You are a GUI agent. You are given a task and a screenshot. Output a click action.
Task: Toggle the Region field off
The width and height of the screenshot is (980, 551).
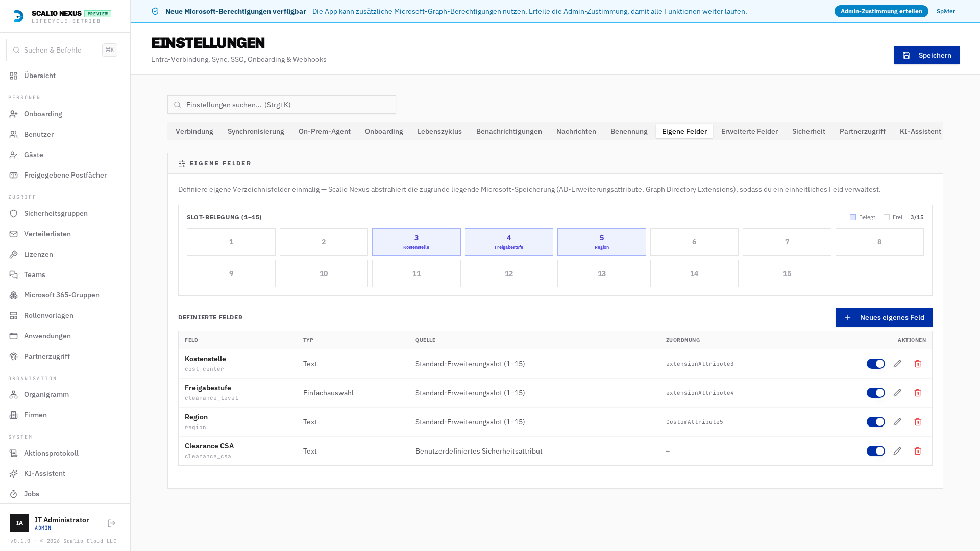876,422
